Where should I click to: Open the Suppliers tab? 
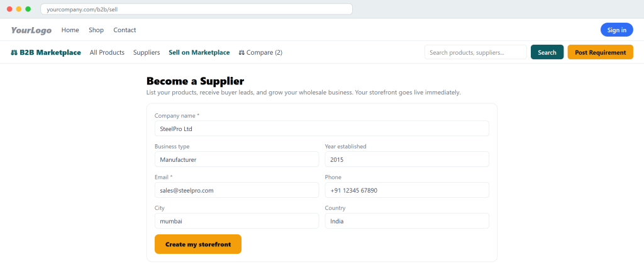(x=147, y=53)
